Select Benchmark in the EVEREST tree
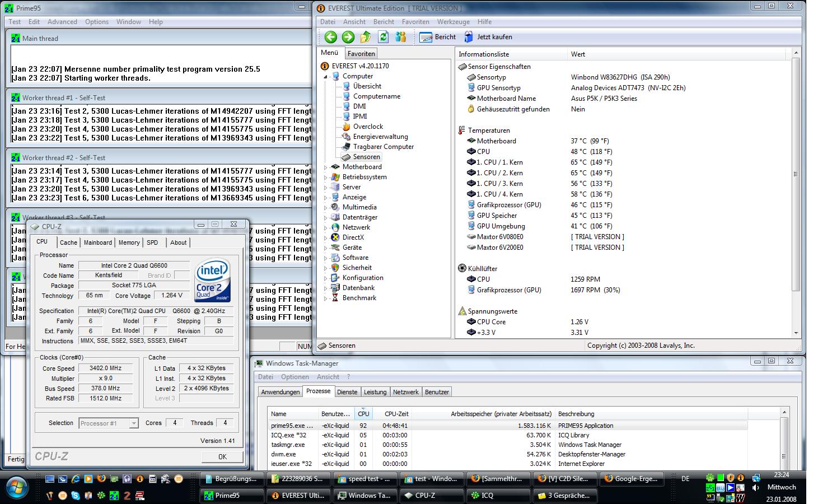818x504 pixels. [x=359, y=298]
